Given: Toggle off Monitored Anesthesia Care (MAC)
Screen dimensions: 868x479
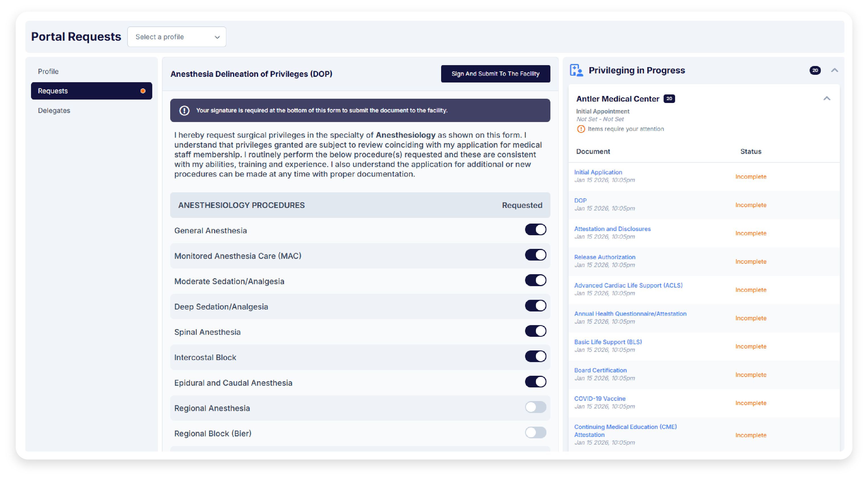Looking at the screenshot, I should point(535,255).
